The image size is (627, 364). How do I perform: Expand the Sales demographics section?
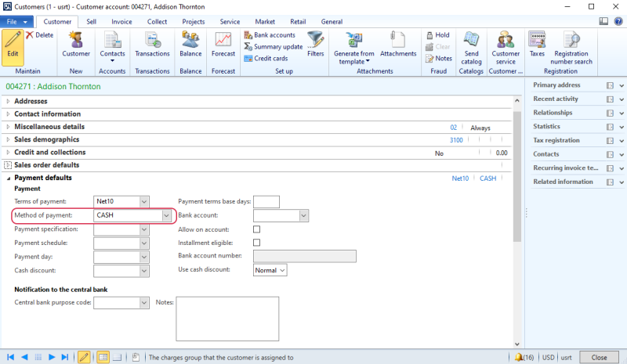(x=8, y=139)
